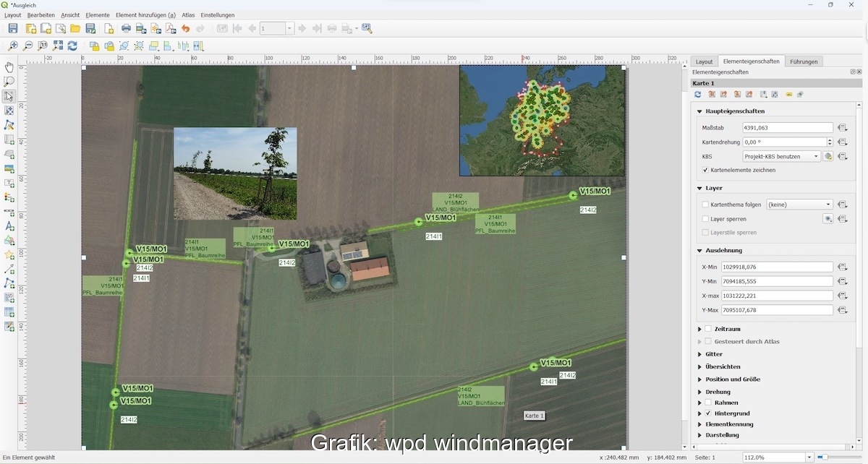
Task: Click the Maßstab input field
Action: 787,127
